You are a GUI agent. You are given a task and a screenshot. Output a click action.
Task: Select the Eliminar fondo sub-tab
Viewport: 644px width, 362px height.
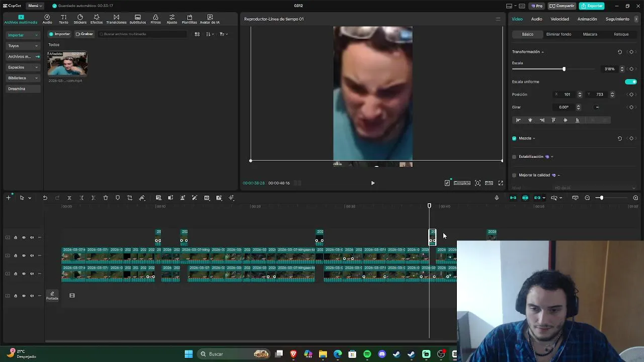(x=558, y=34)
